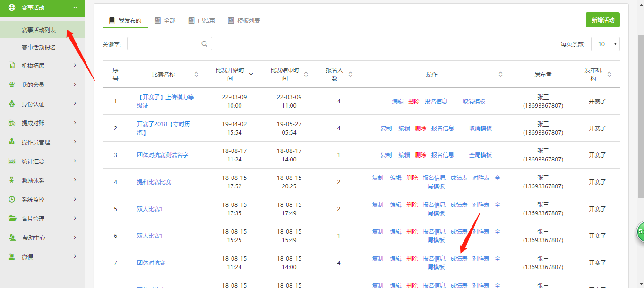The width and height of the screenshot is (644, 288).
Task: Click the 统计汇总 chart icon
Action: (12, 161)
